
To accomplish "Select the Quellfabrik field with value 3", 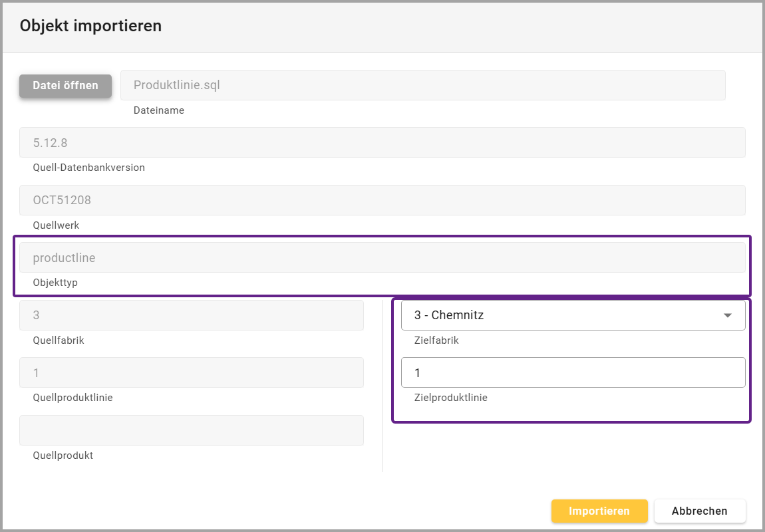I will click(x=192, y=315).
